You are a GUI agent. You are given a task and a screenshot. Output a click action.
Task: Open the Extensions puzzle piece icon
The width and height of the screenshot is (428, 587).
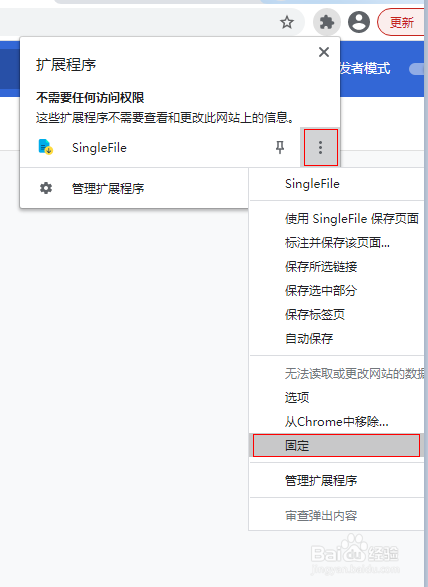(x=327, y=22)
